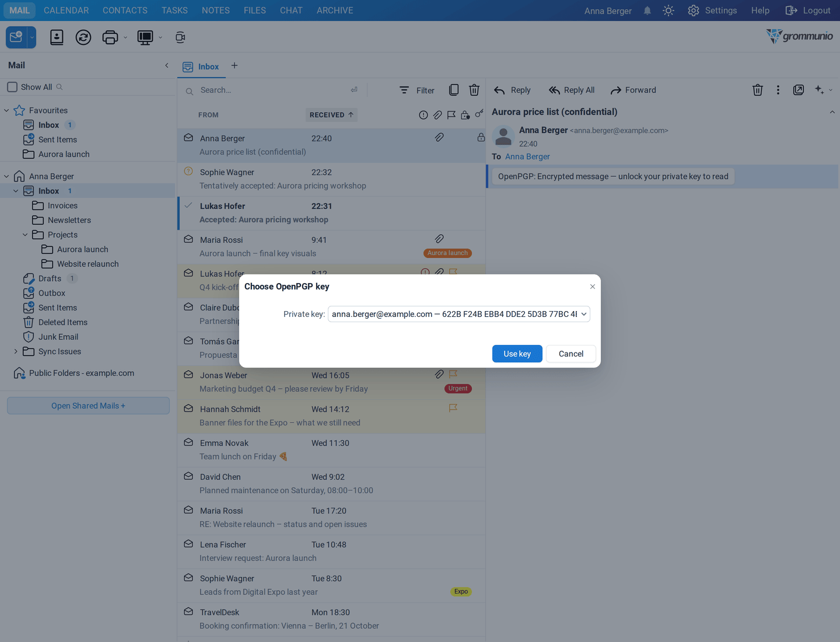The height and width of the screenshot is (642, 840).
Task: Select the Website relaunch folder
Action: [87, 264]
